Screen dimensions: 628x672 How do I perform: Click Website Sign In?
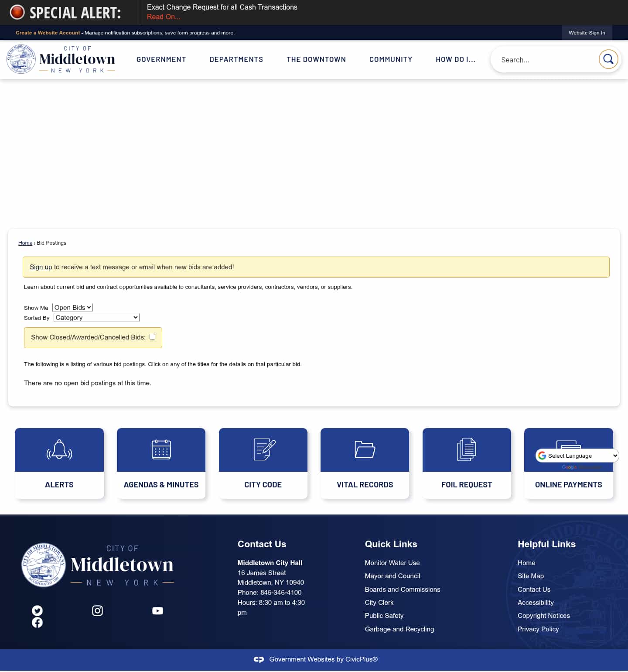(x=586, y=33)
